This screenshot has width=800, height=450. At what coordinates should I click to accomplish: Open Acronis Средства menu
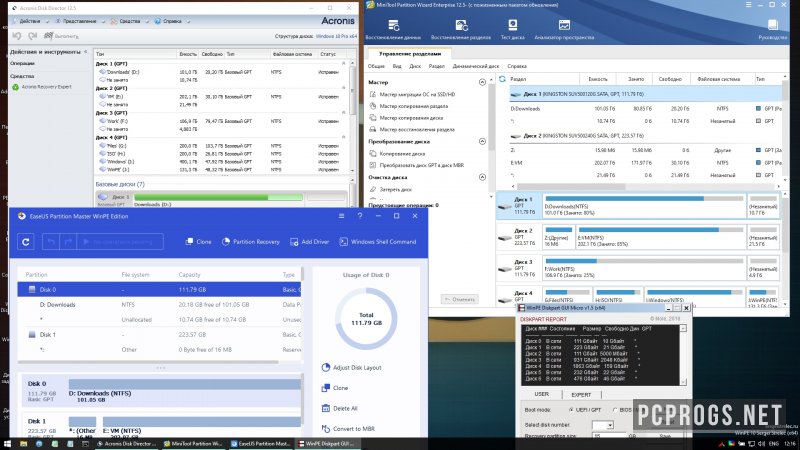pyautogui.click(x=130, y=21)
